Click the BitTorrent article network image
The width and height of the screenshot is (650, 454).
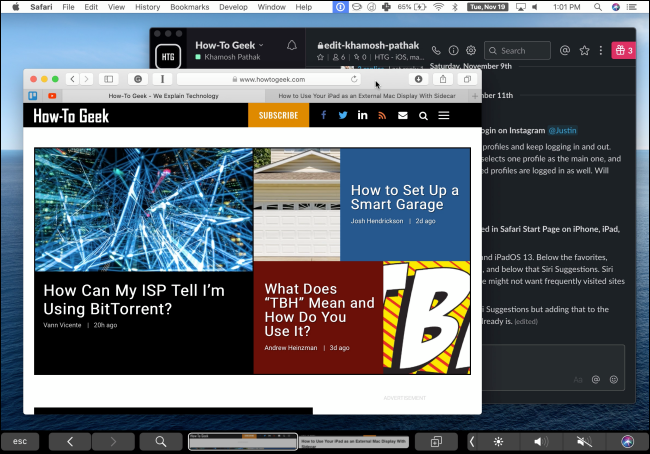tap(144, 210)
